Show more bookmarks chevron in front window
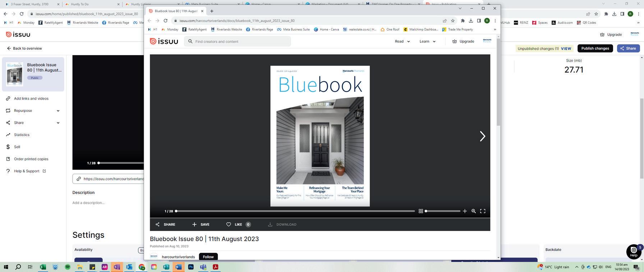The width and height of the screenshot is (644, 272). point(494,30)
